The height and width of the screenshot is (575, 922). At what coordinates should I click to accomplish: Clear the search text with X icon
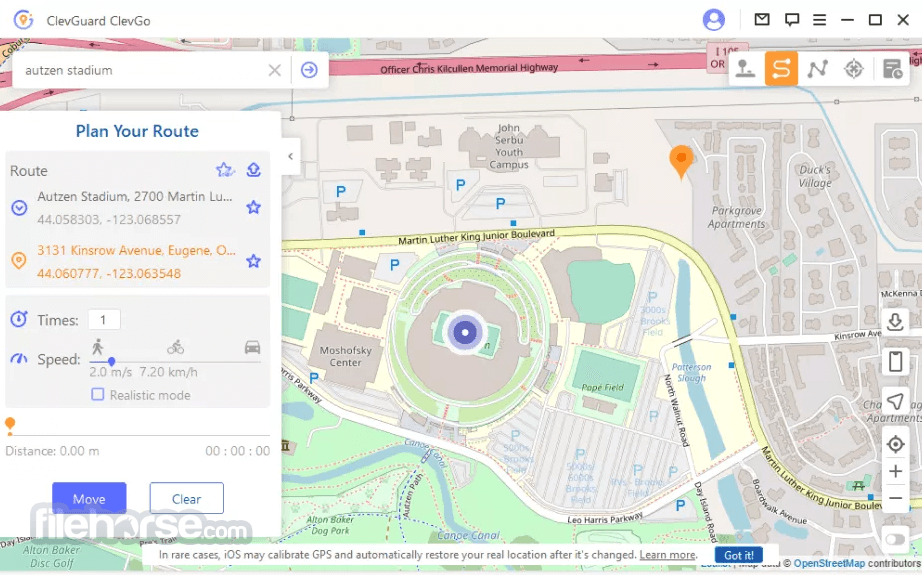274,71
